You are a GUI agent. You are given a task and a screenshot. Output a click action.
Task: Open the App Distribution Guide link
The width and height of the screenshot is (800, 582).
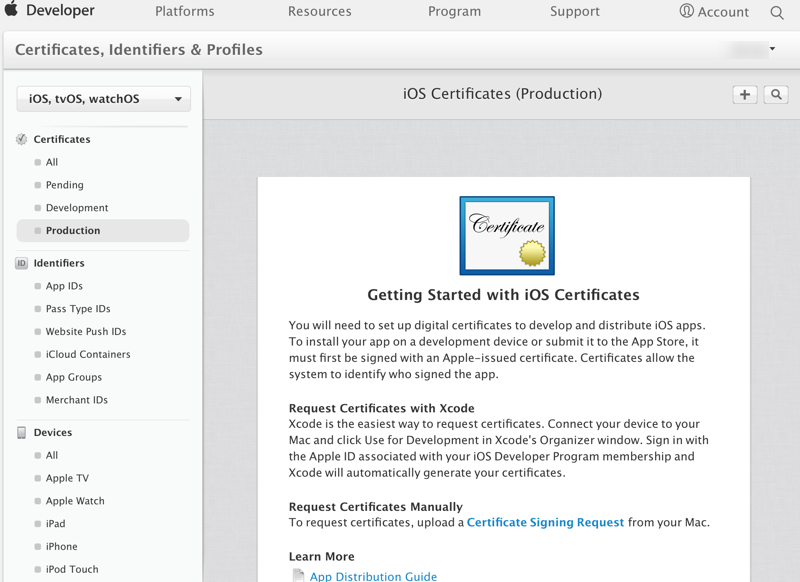[x=373, y=576]
